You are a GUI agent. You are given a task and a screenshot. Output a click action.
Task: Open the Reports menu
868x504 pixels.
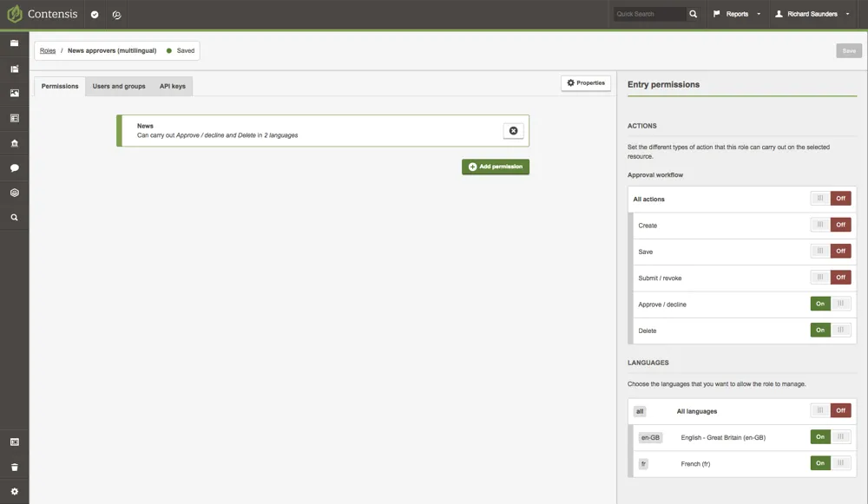point(737,14)
